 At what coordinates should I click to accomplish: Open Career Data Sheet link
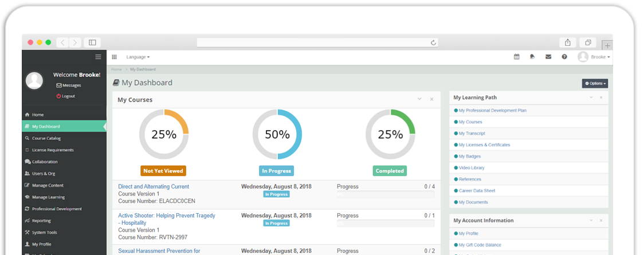pyautogui.click(x=477, y=191)
